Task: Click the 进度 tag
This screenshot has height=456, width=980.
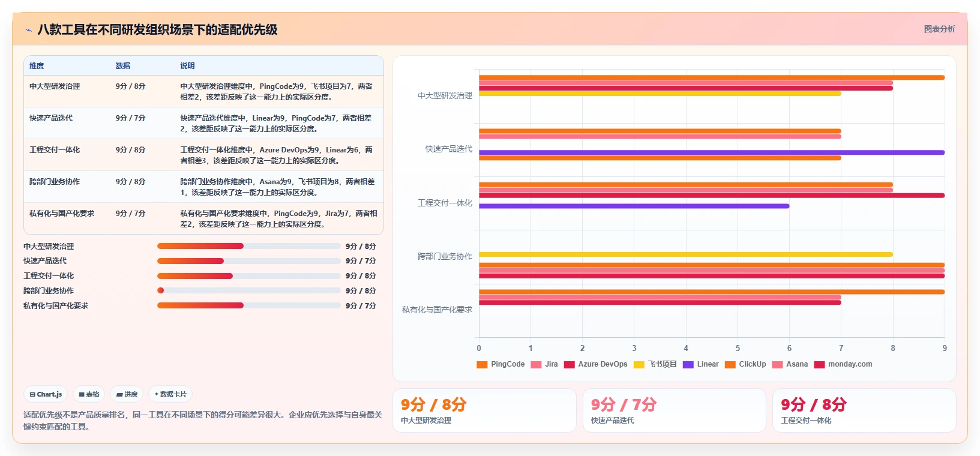Action: click(x=127, y=394)
